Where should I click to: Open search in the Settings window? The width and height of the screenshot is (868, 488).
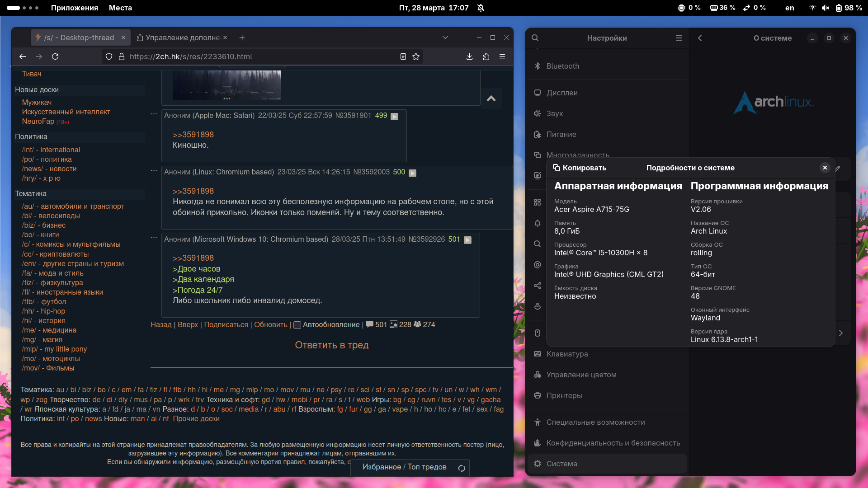point(535,38)
